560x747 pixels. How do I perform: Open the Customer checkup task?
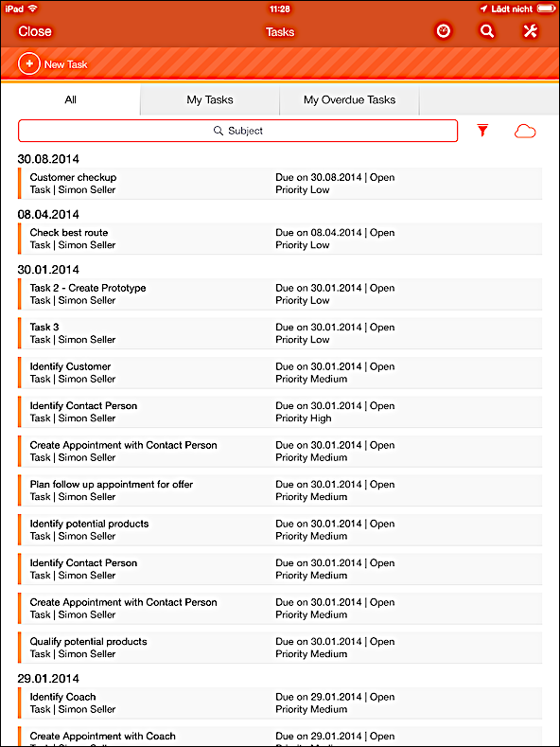coord(280,184)
